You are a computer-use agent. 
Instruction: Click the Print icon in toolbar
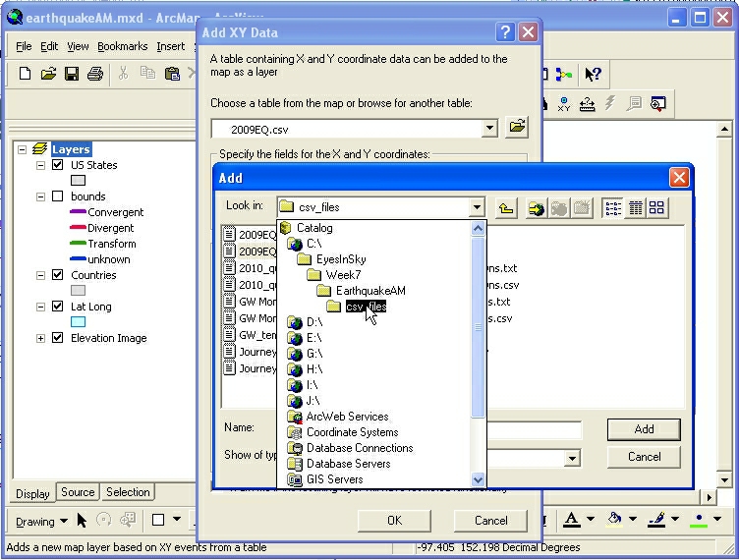click(95, 74)
